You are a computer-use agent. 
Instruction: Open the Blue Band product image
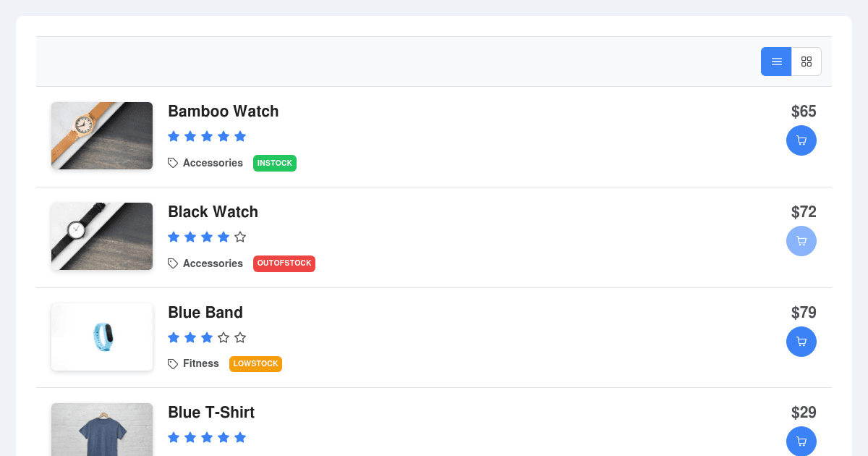[101, 337]
